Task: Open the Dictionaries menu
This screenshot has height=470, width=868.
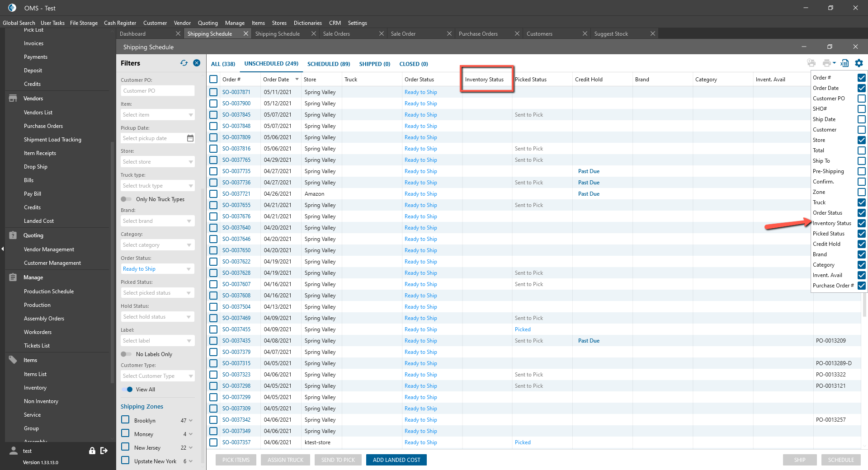Action: click(307, 23)
